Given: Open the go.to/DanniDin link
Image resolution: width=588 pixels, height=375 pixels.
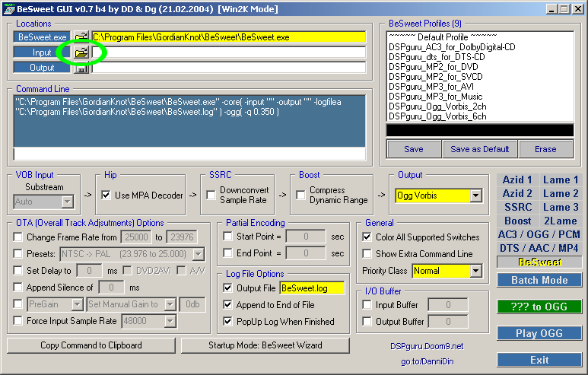Looking at the screenshot, I should pyautogui.click(x=427, y=361).
